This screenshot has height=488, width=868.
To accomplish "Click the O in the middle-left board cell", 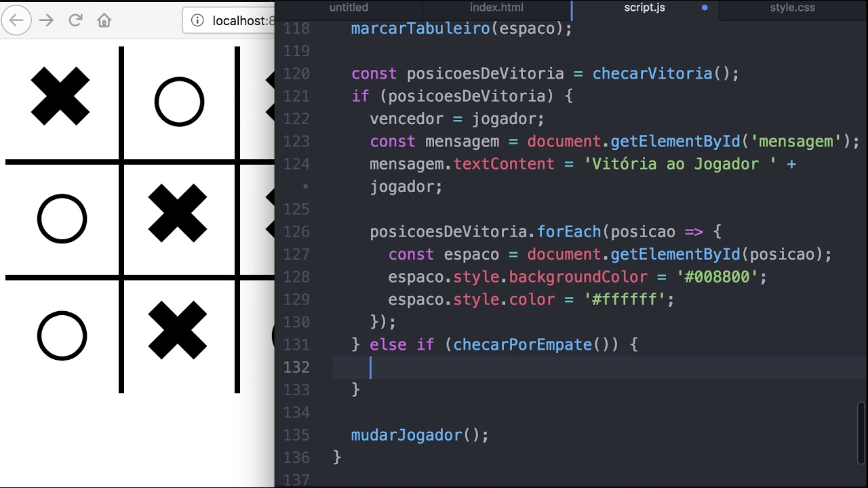I will tap(62, 219).
